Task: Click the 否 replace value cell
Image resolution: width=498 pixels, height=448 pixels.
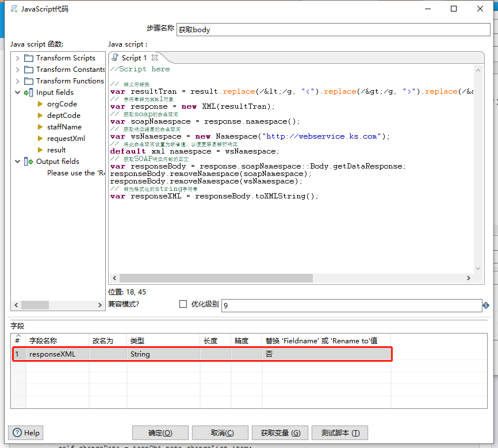Action: pos(327,354)
